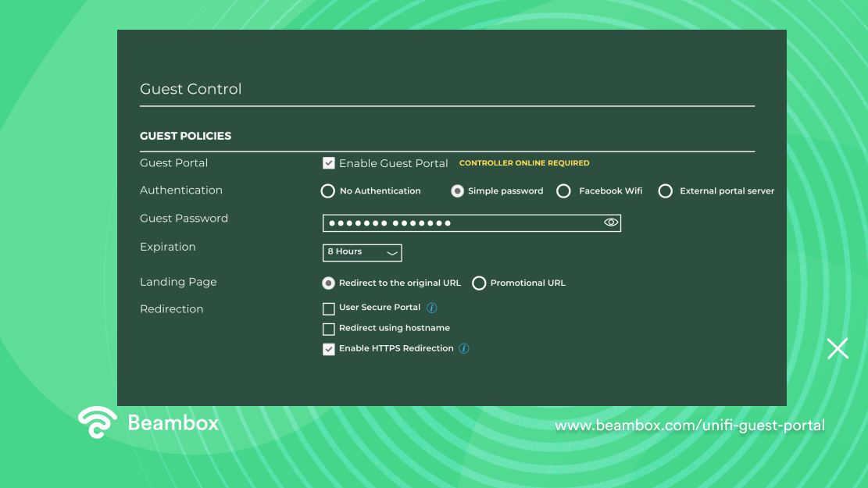868x488 pixels.
Task: Click the CONTROLLER ONLINE REQUIRED notice
Action: point(524,163)
